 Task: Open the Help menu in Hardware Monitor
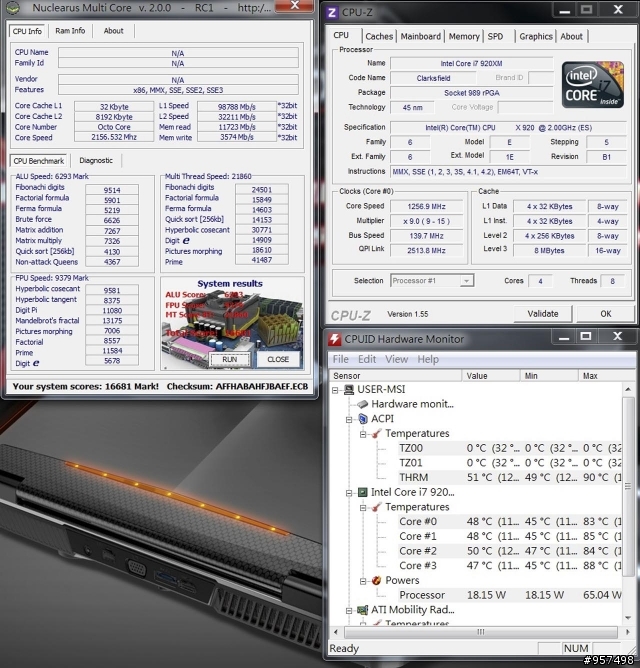[428, 360]
